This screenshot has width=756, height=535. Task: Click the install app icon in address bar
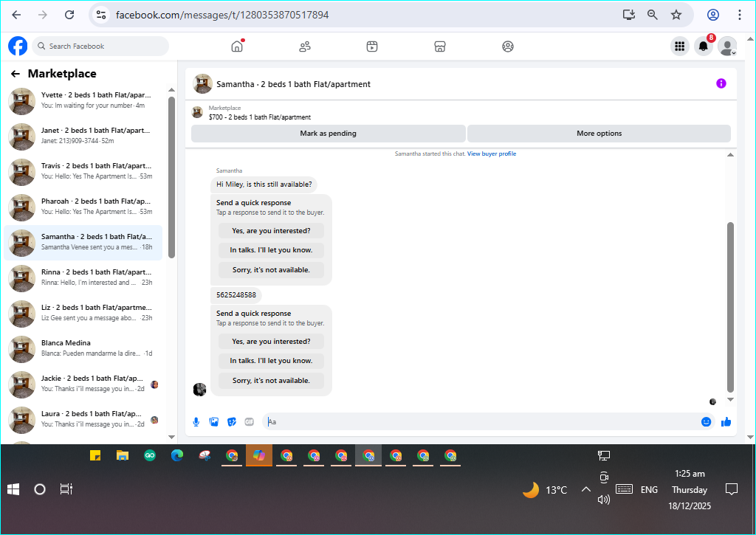pos(629,15)
